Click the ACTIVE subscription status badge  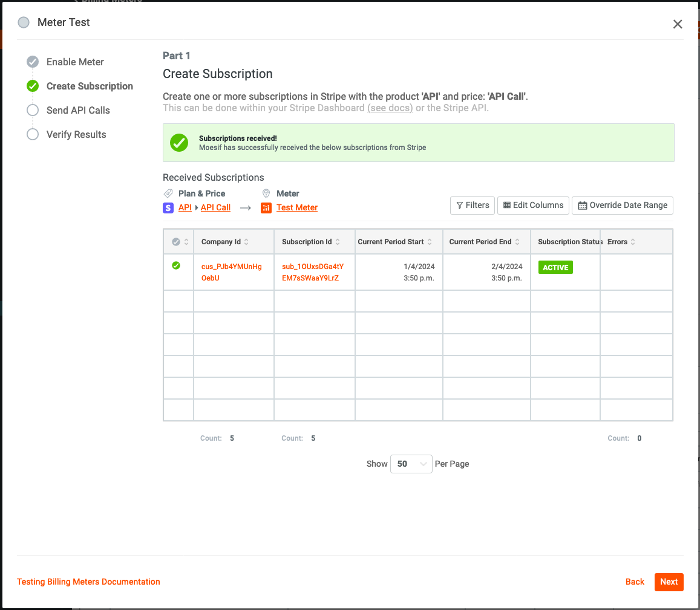tap(555, 267)
